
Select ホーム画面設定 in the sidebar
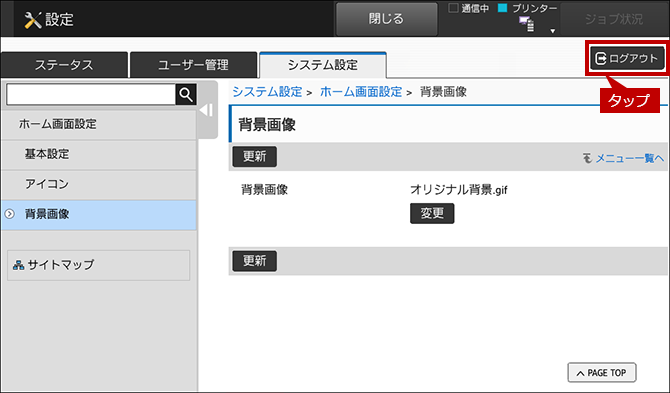(98, 124)
